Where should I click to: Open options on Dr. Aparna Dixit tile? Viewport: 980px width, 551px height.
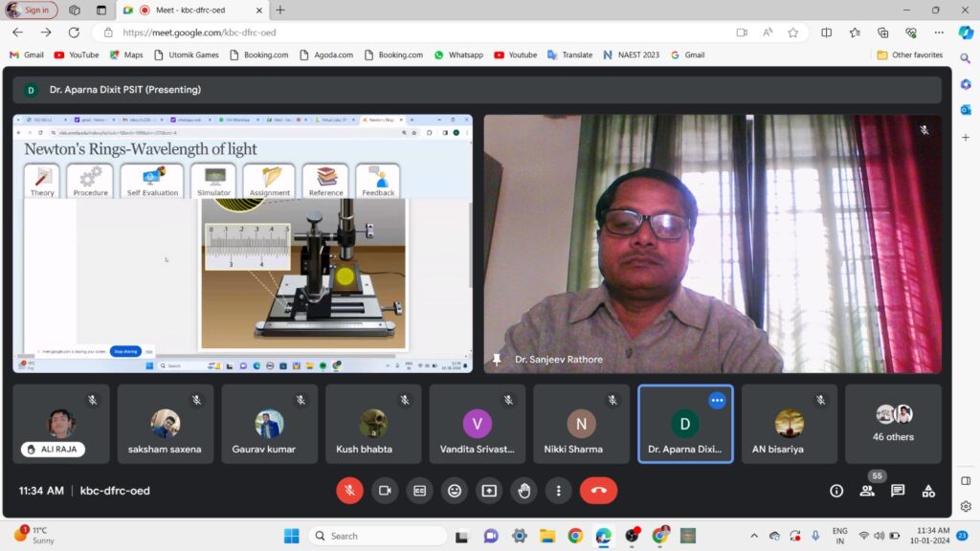717,400
